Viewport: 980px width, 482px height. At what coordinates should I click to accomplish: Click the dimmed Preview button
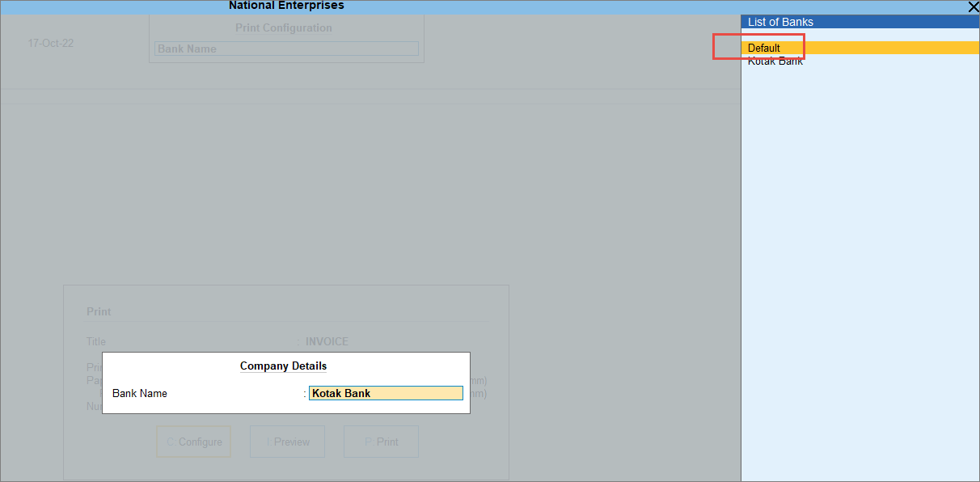tap(288, 442)
